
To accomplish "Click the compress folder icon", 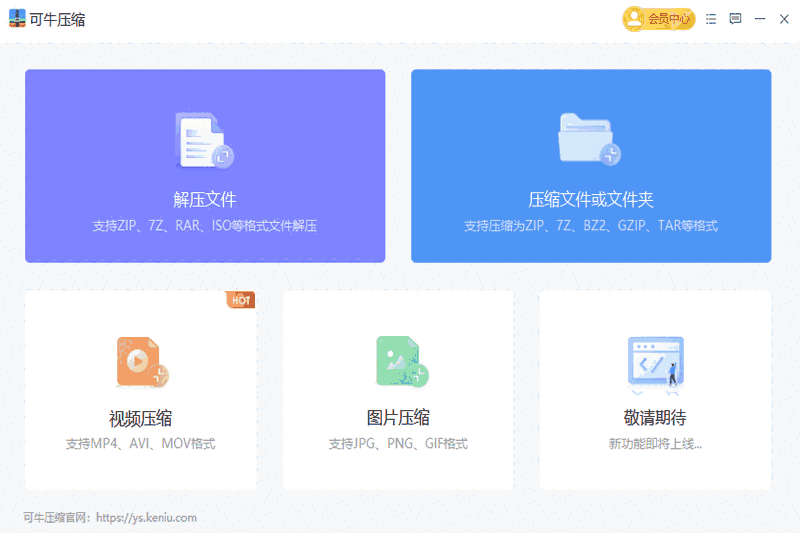I will click(589, 139).
